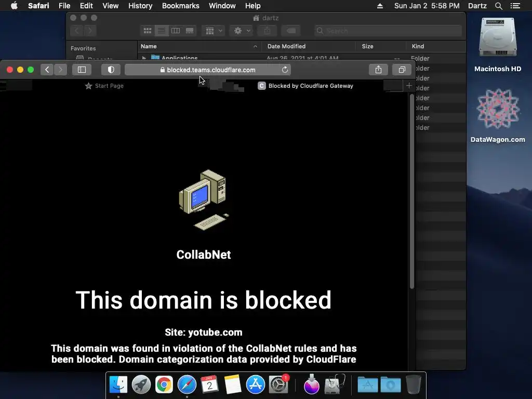This screenshot has height=399, width=532.
Task: Open the File menu
Action: 64,6
